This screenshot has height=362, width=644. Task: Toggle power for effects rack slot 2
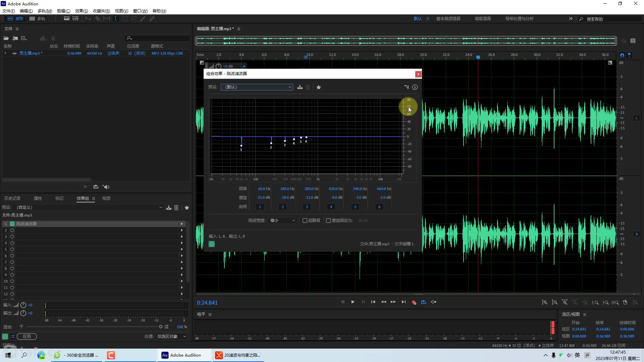[12, 230]
